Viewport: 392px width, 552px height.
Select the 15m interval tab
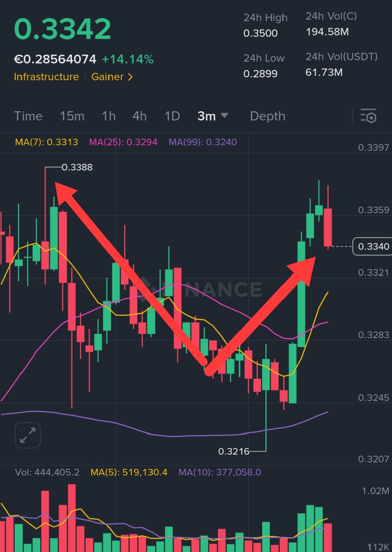coord(72,116)
